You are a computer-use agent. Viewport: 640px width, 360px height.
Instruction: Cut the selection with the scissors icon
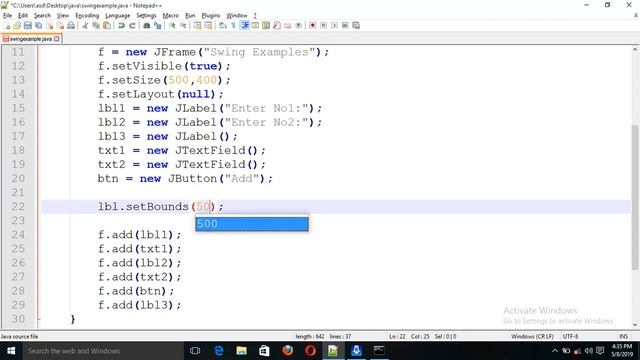tap(85, 25)
